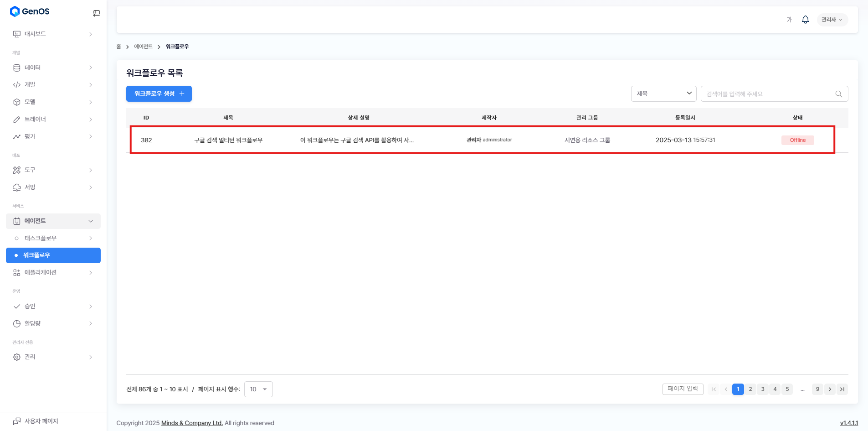The width and height of the screenshot is (868, 431).
Task: Open the 관리자 user dropdown
Action: point(832,20)
